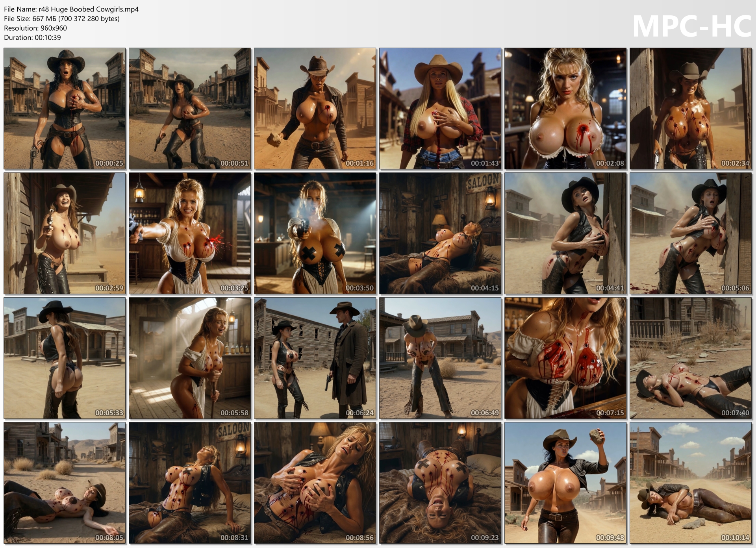Select the thumbnail stamped 00:00:25
Image resolution: width=756 pixels, height=548 pixels.
pos(65,109)
